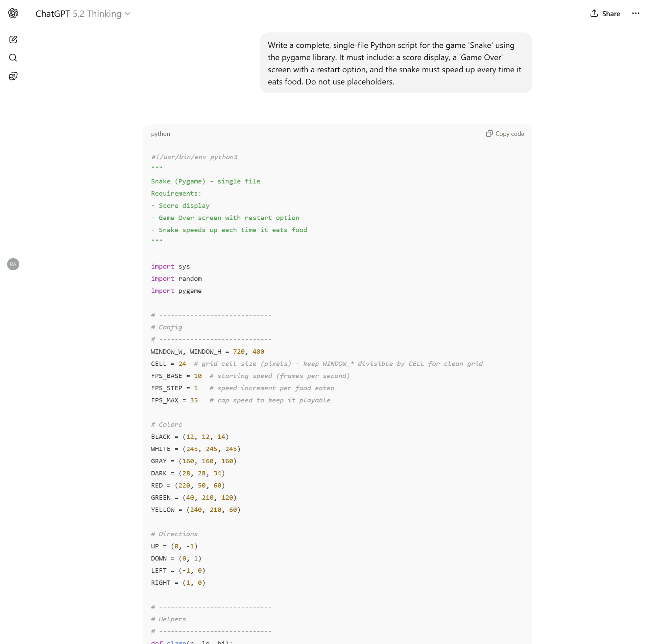The image size is (649, 644).
Task: Click the OpenAI logo at sidebar top
Action: click(x=13, y=14)
